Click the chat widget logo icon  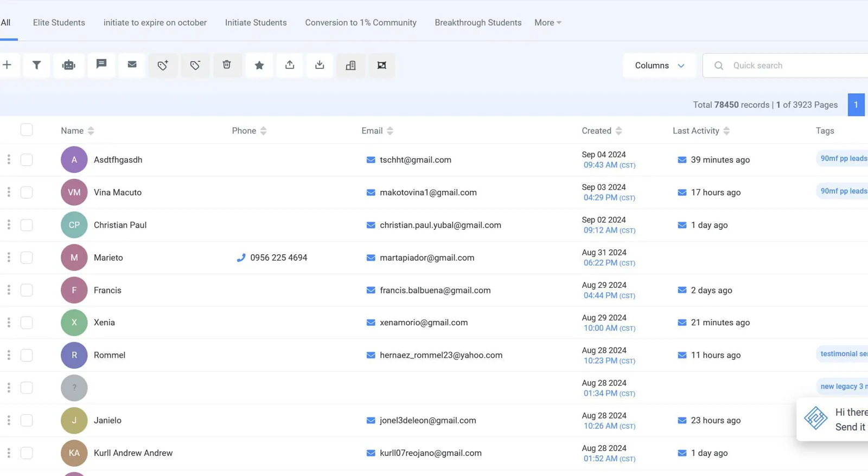815,418
